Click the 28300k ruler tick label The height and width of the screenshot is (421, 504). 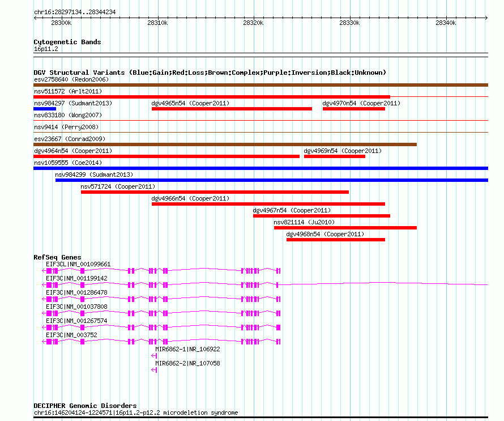[61, 23]
